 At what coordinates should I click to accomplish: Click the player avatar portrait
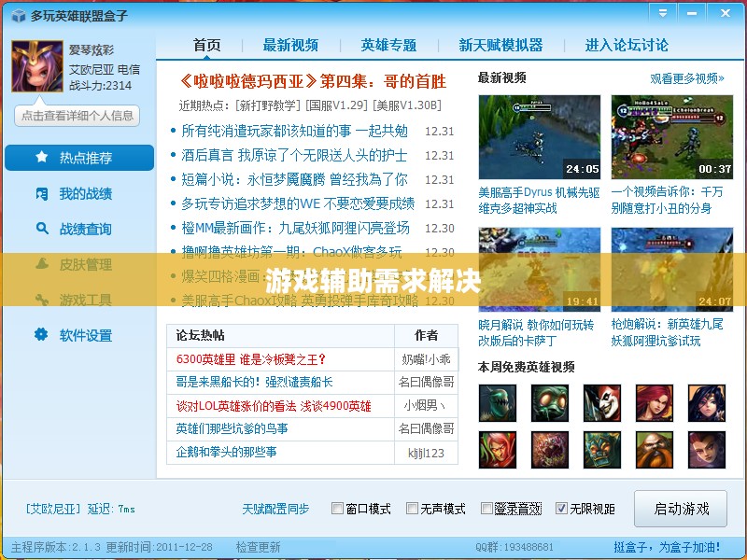pyautogui.click(x=37, y=66)
